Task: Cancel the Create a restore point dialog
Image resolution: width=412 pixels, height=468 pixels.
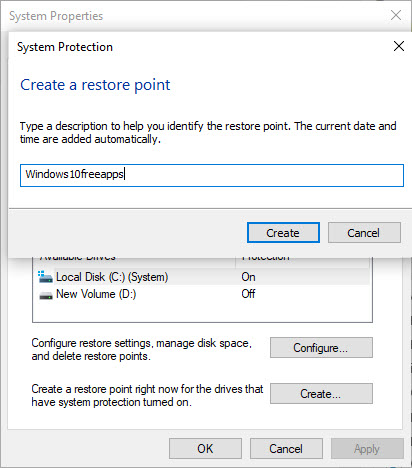Action: pyautogui.click(x=364, y=233)
